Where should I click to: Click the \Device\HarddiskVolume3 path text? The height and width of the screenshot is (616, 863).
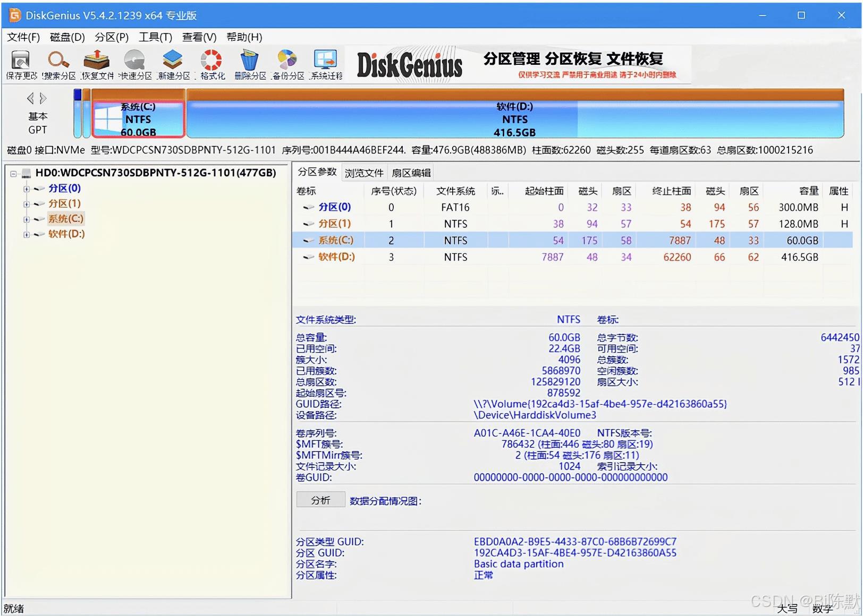[535, 415]
